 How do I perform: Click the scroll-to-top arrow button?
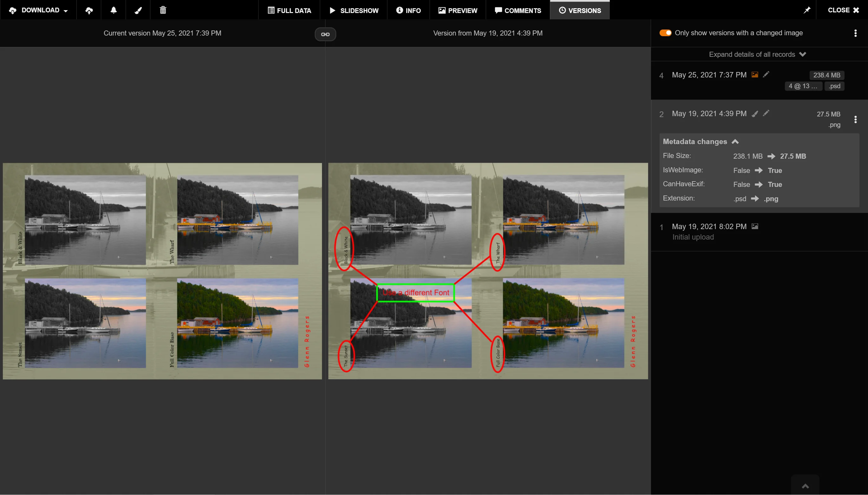click(805, 486)
